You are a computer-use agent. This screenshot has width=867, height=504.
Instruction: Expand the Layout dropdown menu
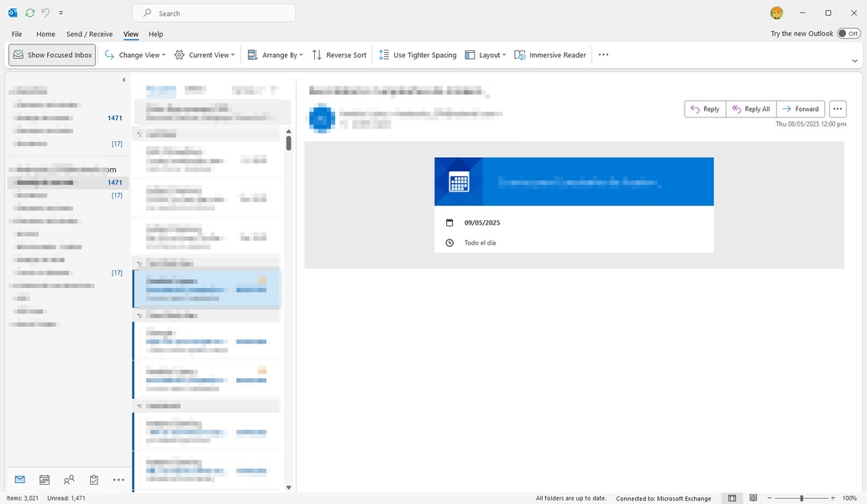[x=486, y=55]
